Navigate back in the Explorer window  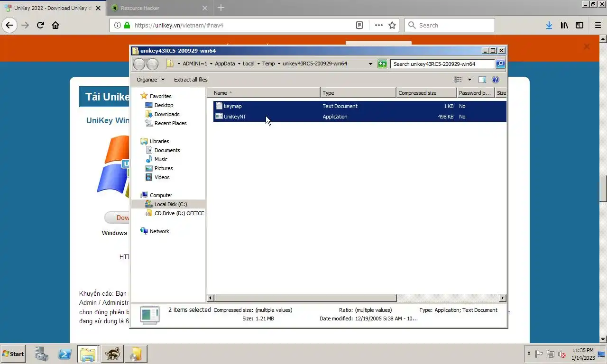139,64
